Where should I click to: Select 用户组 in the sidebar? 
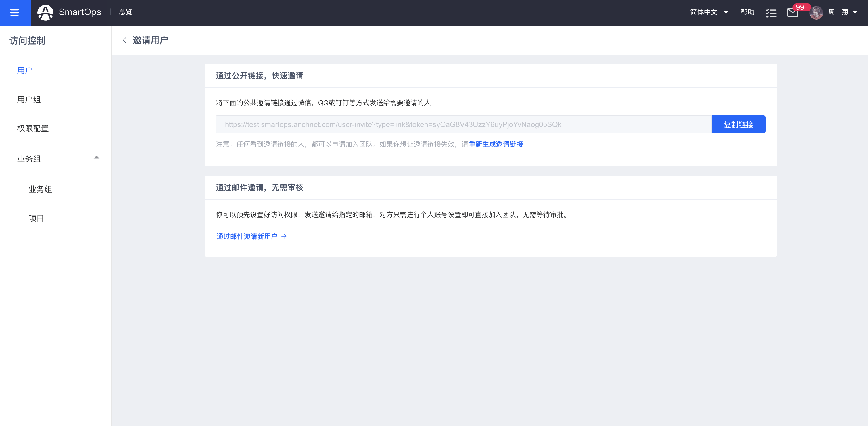[x=29, y=99]
